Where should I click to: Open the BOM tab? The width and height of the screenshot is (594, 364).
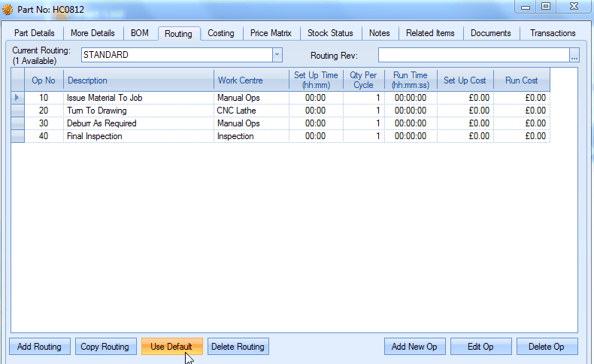click(140, 33)
